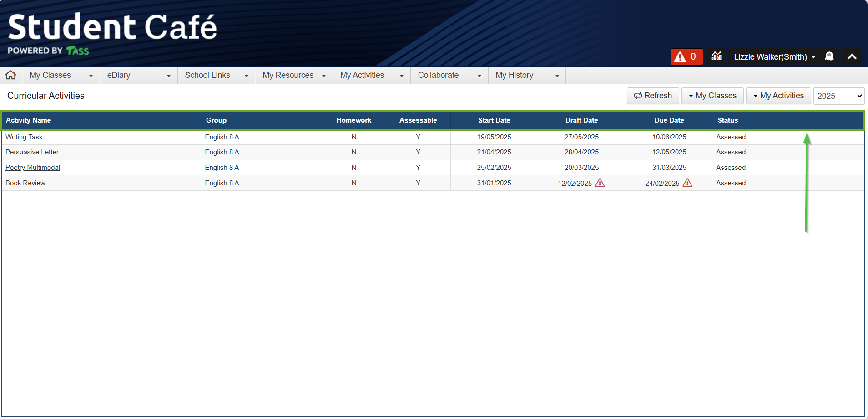Screen dimensions: 868x419
Task: Open the Collaborate menu
Action: tap(449, 76)
